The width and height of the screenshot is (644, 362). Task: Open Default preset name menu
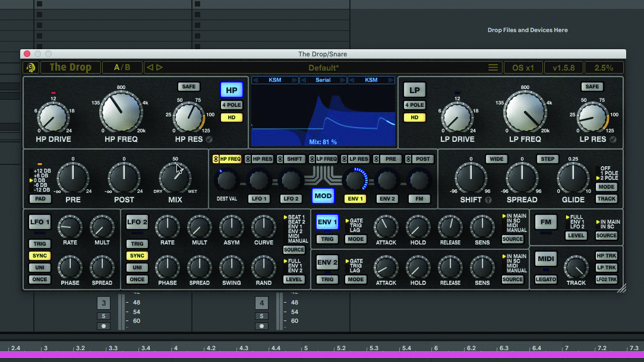point(324,68)
